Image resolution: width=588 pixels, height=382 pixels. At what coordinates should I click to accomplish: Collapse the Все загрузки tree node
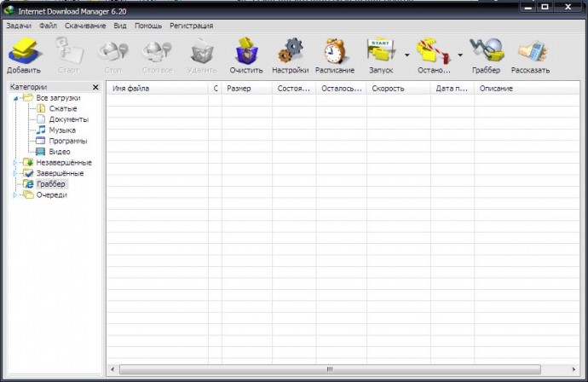click(x=15, y=98)
